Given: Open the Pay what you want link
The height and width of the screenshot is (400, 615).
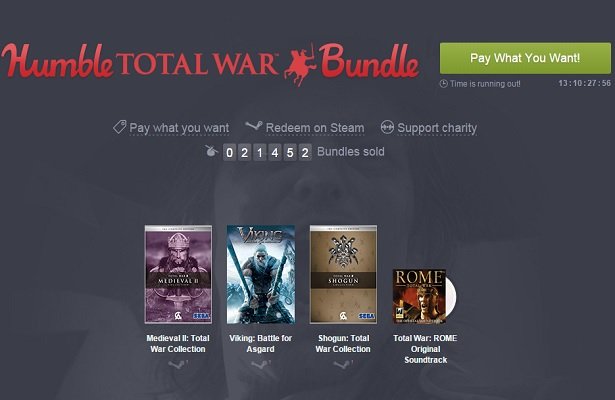Looking at the screenshot, I should pyautogui.click(x=179, y=128).
